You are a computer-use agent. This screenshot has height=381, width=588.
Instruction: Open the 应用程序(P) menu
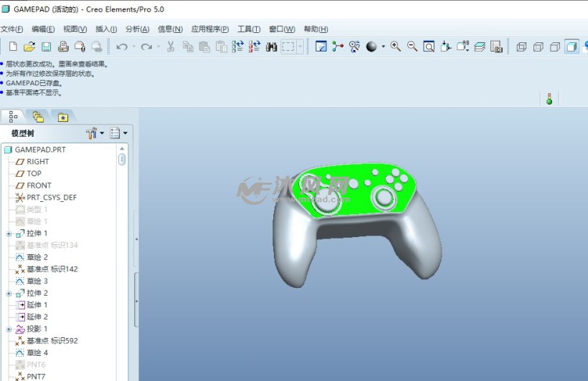[x=210, y=29]
